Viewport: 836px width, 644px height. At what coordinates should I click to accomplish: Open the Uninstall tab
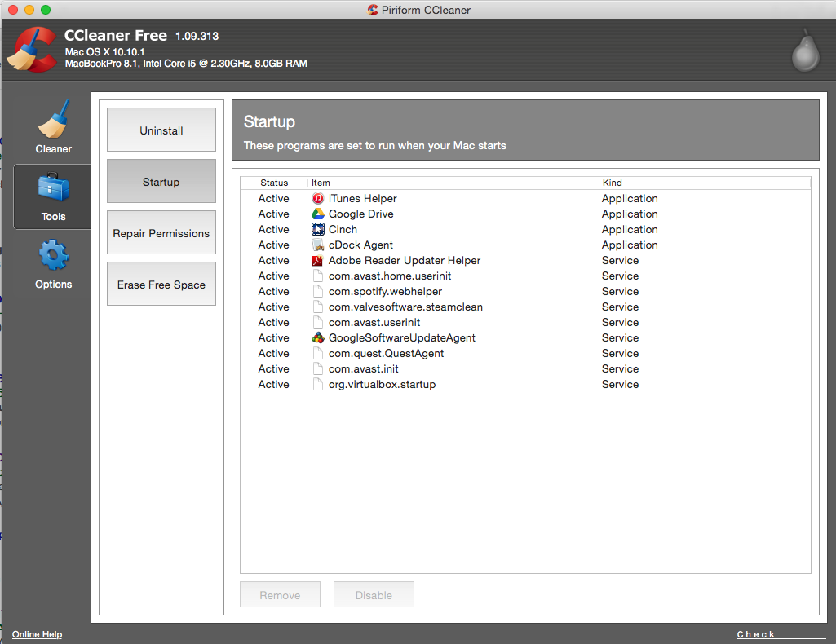[161, 130]
